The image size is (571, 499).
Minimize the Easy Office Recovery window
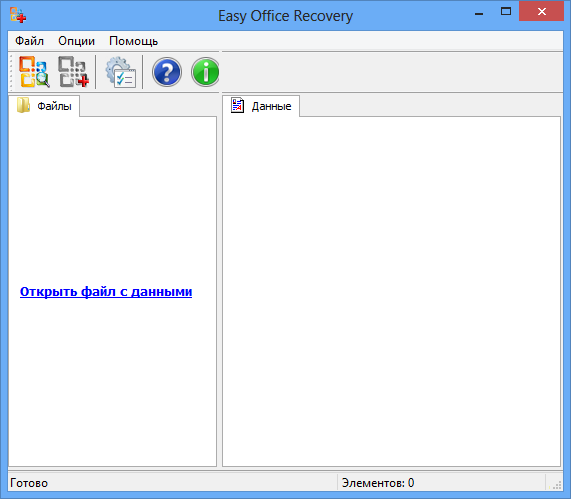click(x=479, y=13)
